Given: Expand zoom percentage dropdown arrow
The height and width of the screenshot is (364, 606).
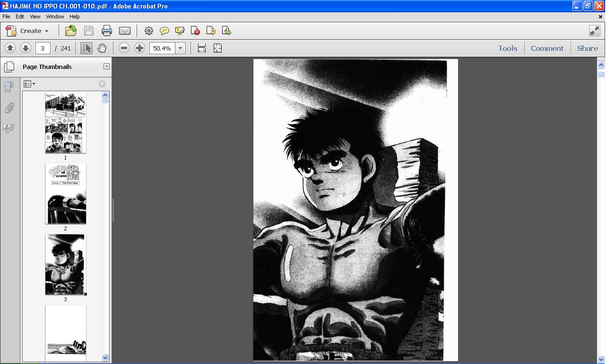Looking at the screenshot, I should (x=180, y=48).
